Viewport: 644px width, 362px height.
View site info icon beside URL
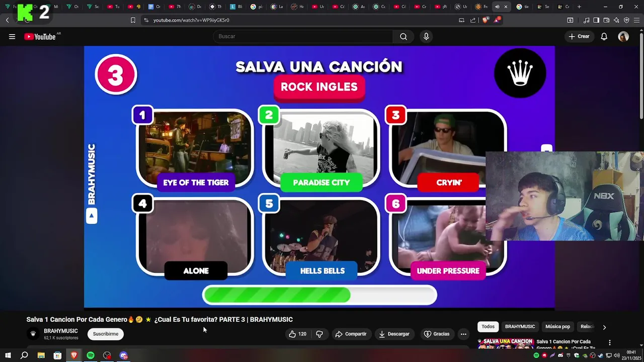(146, 20)
